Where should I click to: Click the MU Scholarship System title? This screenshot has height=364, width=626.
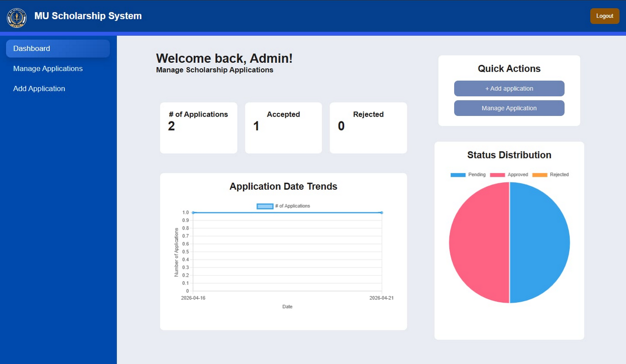point(88,16)
